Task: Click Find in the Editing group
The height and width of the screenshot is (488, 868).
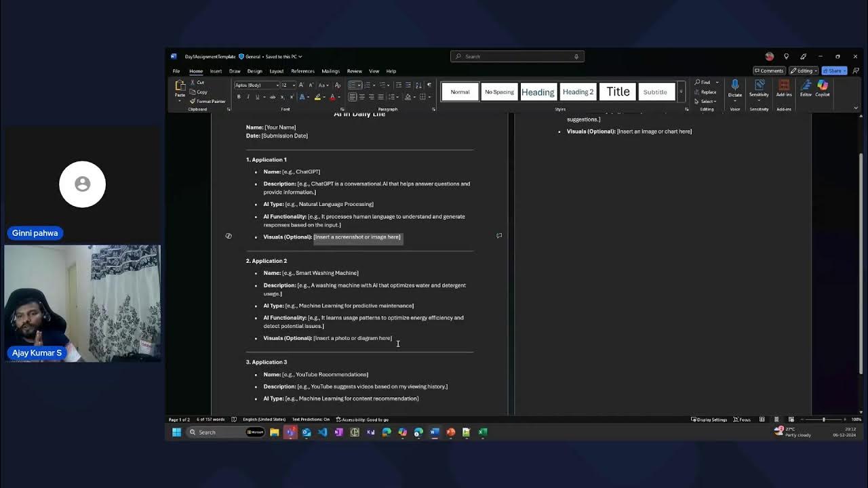Action: (x=703, y=83)
